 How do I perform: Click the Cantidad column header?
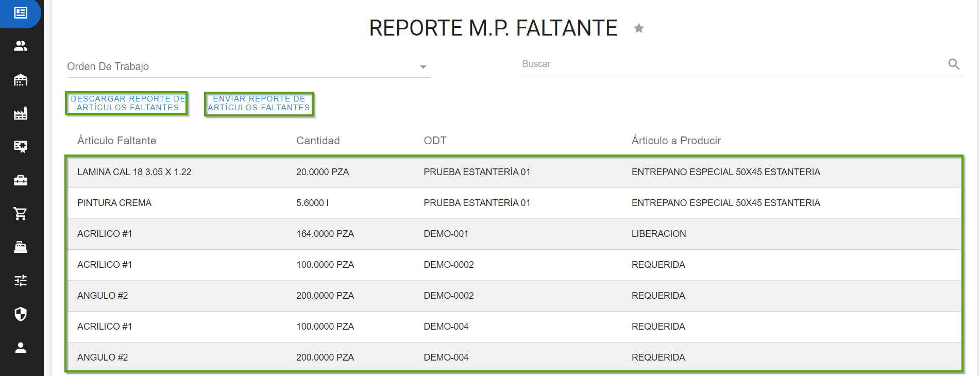[318, 141]
